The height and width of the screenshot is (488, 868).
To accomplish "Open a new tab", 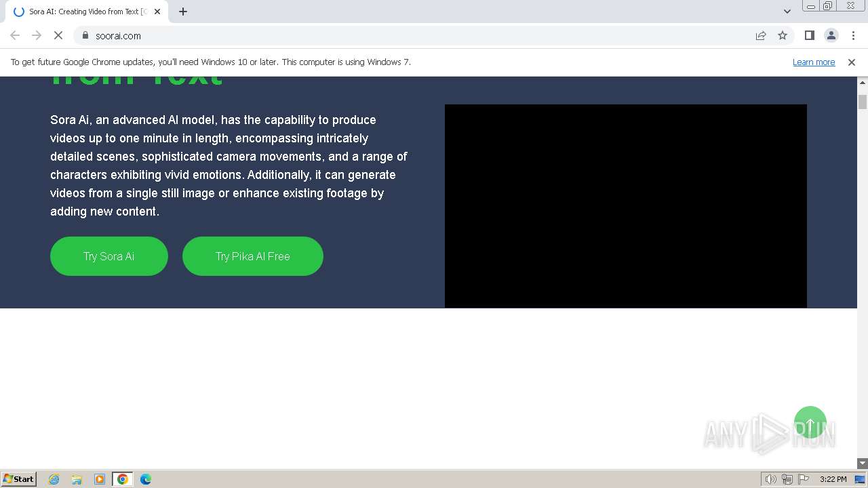I will point(183,12).
